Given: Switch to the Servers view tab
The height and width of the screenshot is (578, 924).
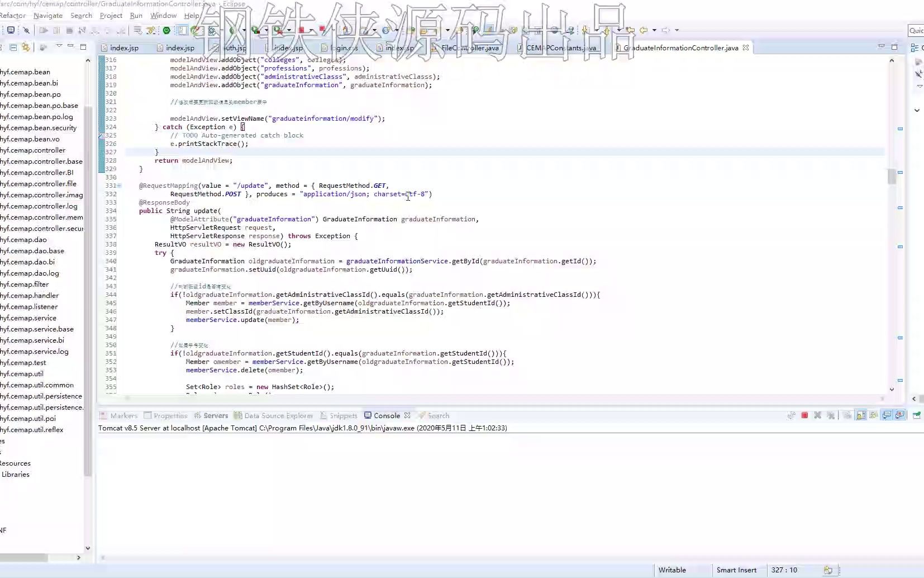Looking at the screenshot, I should tap(211, 416).
